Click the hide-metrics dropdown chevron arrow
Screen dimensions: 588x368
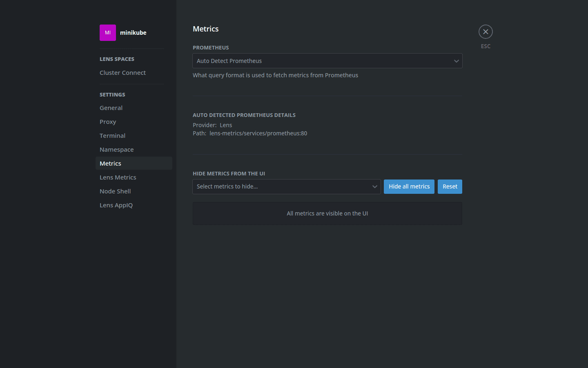(374, 187)
